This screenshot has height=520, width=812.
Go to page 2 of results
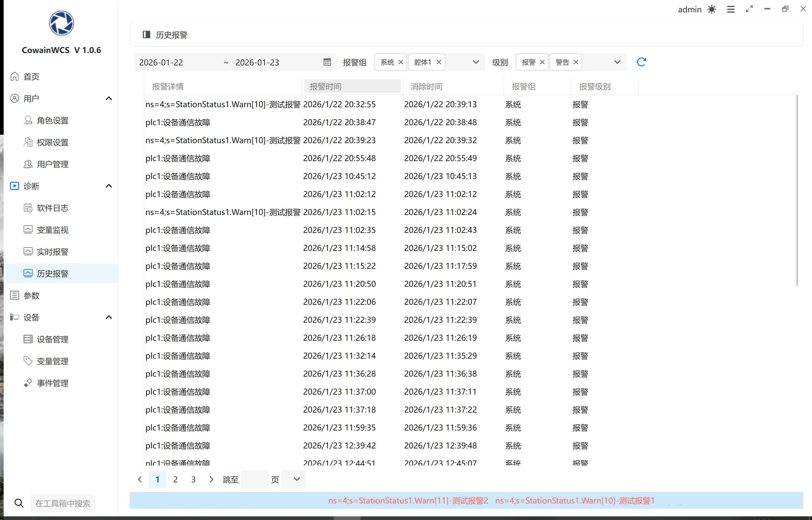pyautogui.click(x=175, y=480)
